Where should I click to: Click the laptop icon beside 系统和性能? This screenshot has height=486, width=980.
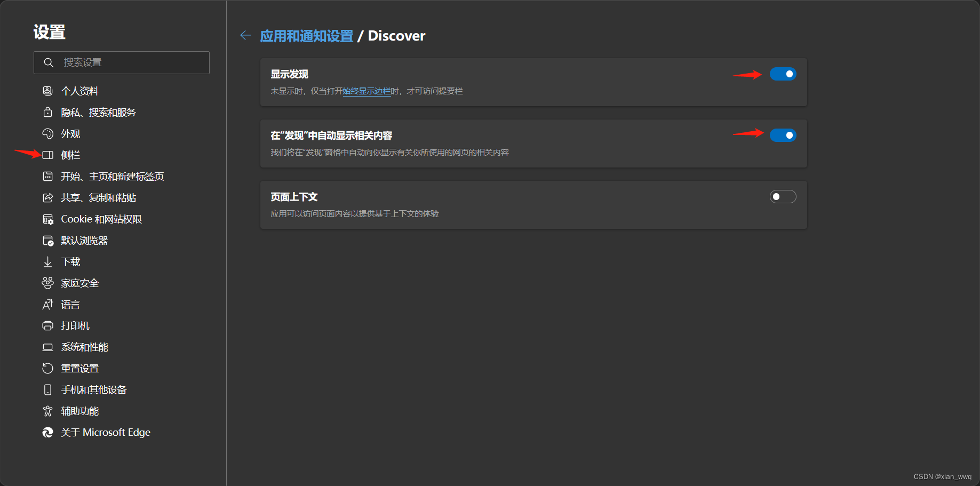pos(47,347)
